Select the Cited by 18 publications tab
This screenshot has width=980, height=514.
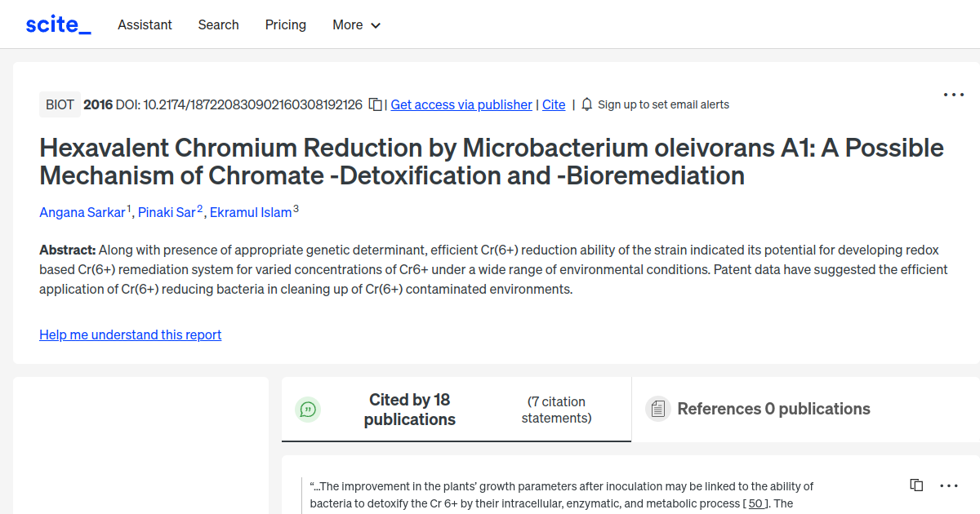410,409
